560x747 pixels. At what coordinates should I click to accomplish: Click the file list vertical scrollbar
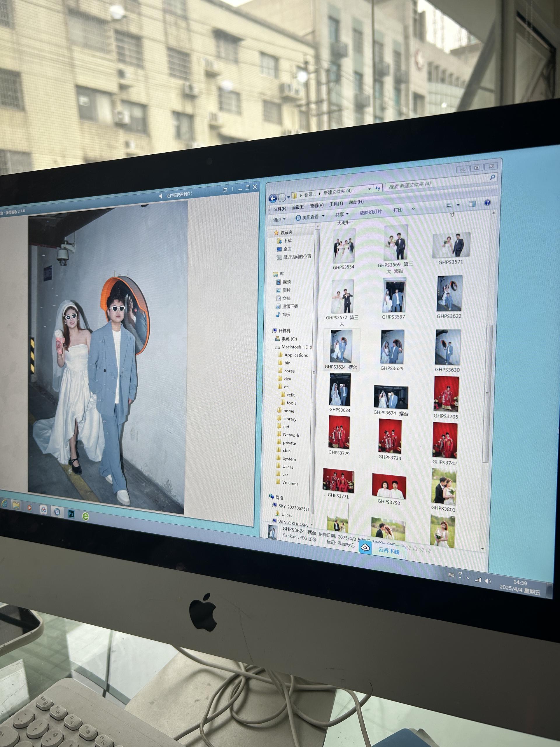(487, 394)
